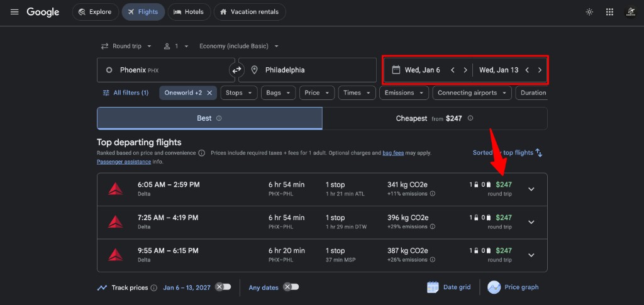Edit the Philadelphia destination field

pyautogui.click(x=307, y=70)
